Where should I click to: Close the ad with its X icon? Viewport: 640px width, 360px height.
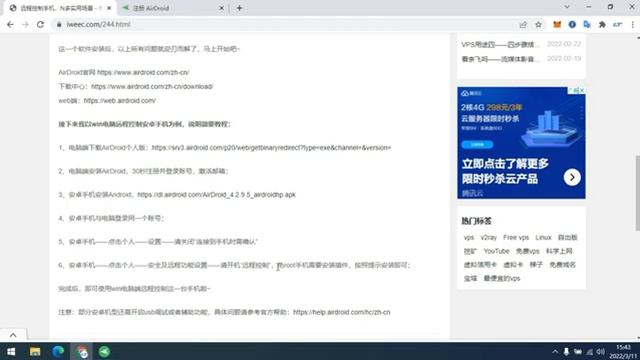click(582, 90)
